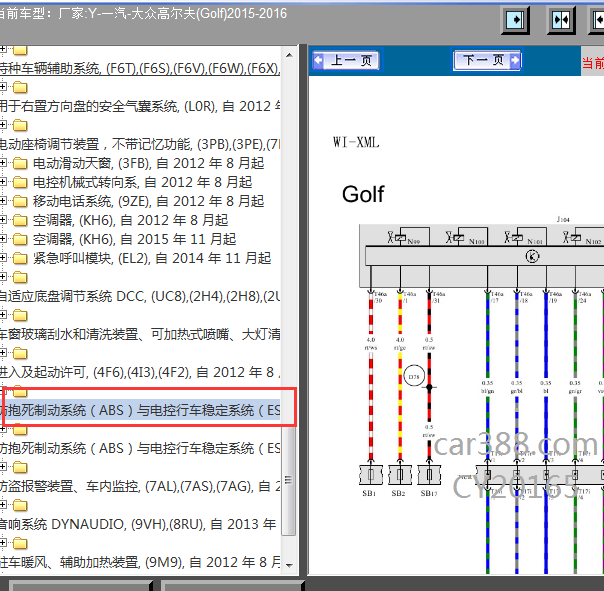Click folder icon above 驻车暖风
Viewport: 604px width, 591px height.
click(20, 544)
